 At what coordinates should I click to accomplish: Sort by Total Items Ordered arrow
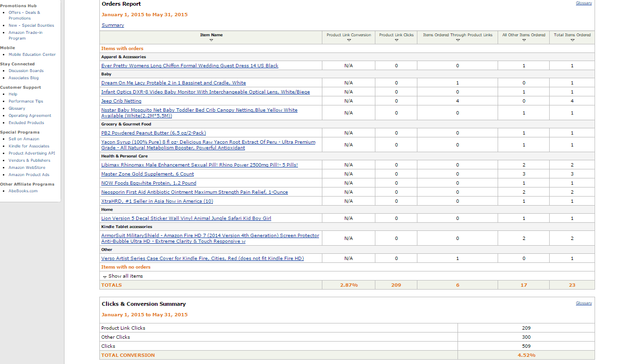(x=572, y=41)
